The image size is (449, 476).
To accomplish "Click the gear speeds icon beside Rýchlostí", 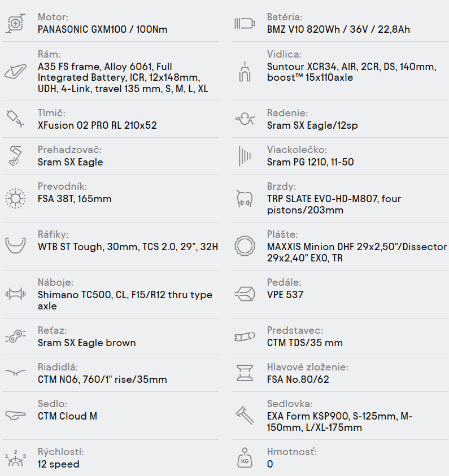I will [x=15, y=458].
